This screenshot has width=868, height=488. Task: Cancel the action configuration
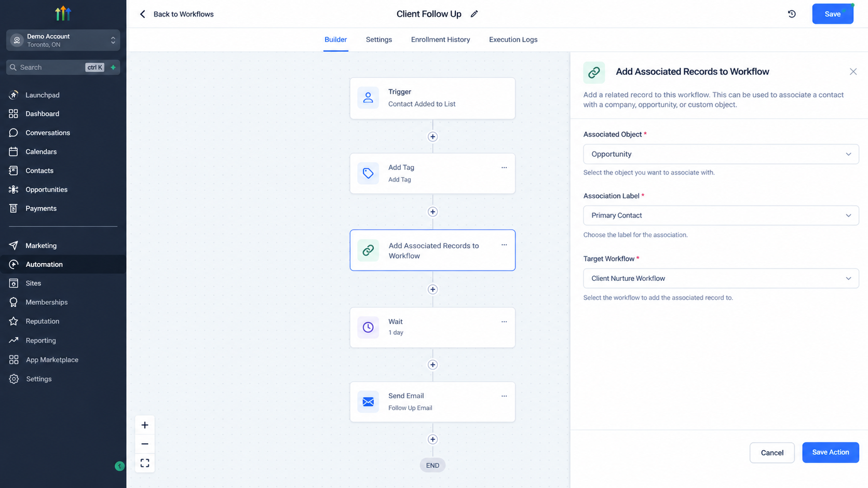pos(772,453)
